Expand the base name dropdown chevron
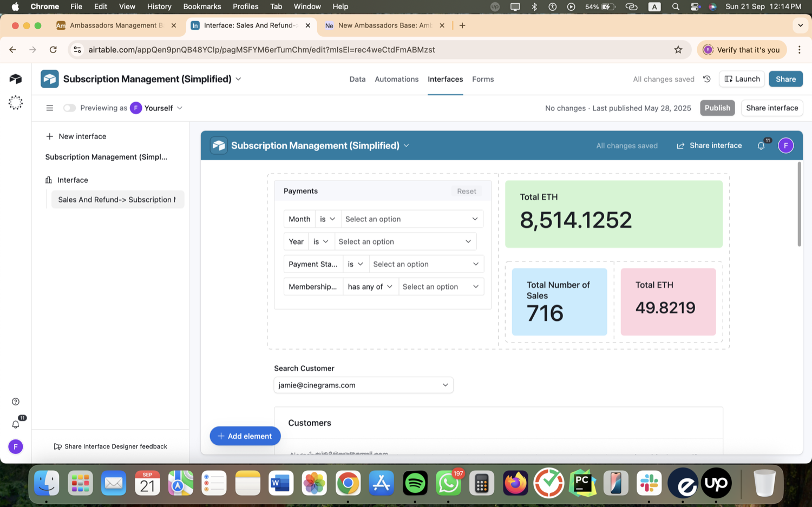This screenshot has width=812, height=507. coord(238,79)
